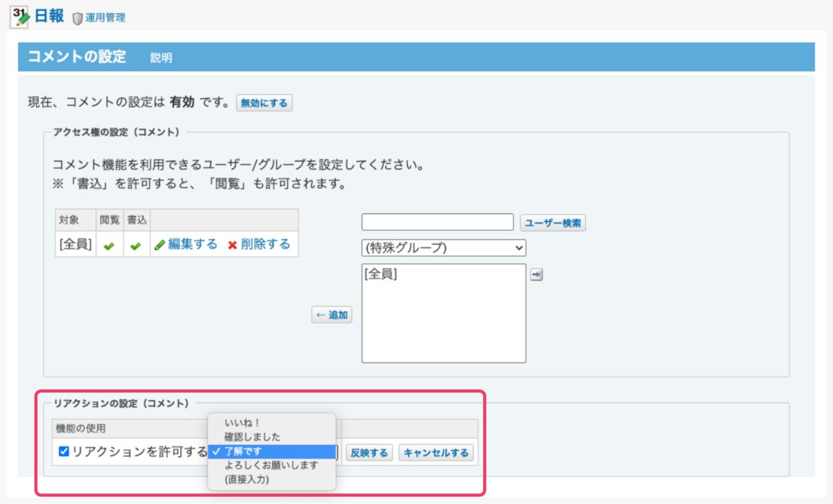
Task: Click the ユーザー検索 button
Action: [x=553, y=223]
